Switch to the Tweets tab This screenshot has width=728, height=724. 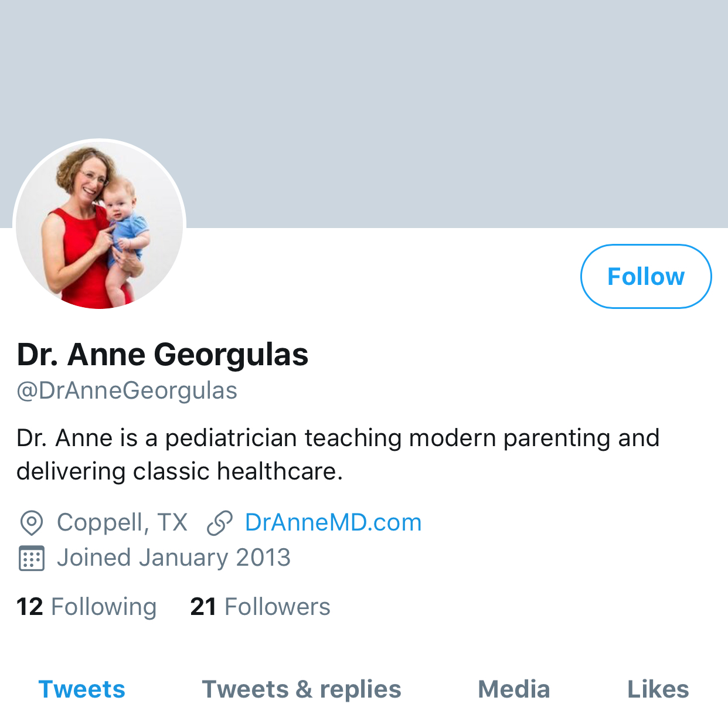pyautogui.click(x=82, y=689)
